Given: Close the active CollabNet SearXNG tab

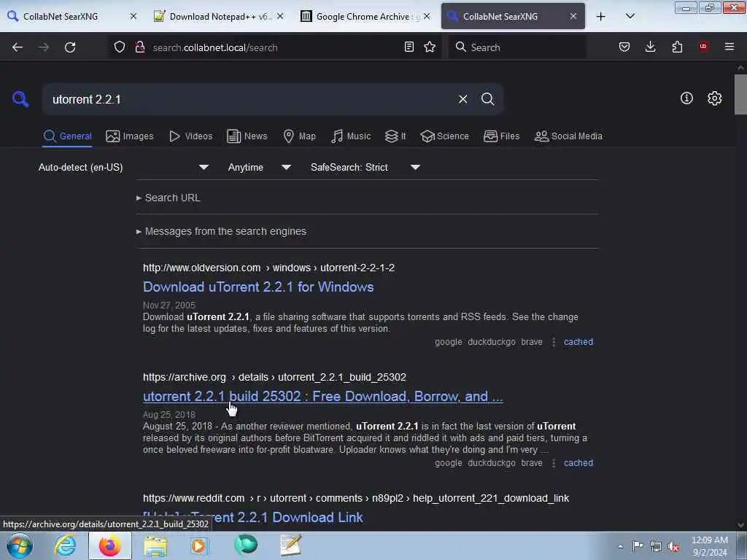Looking at the screenshot, I should pos(573,16).
